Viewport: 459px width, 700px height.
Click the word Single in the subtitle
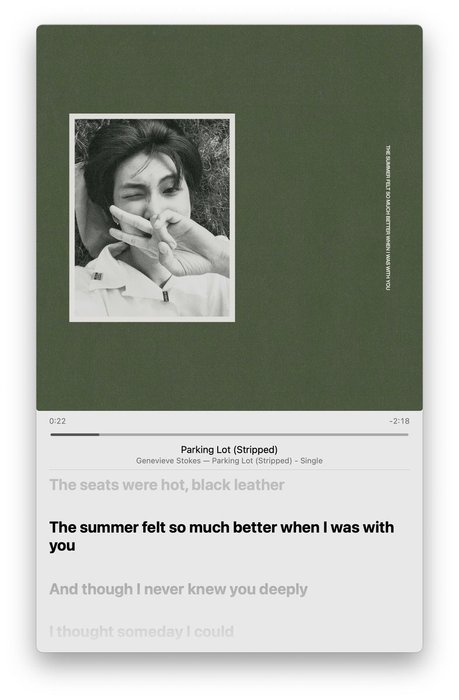tap(311, 461)
